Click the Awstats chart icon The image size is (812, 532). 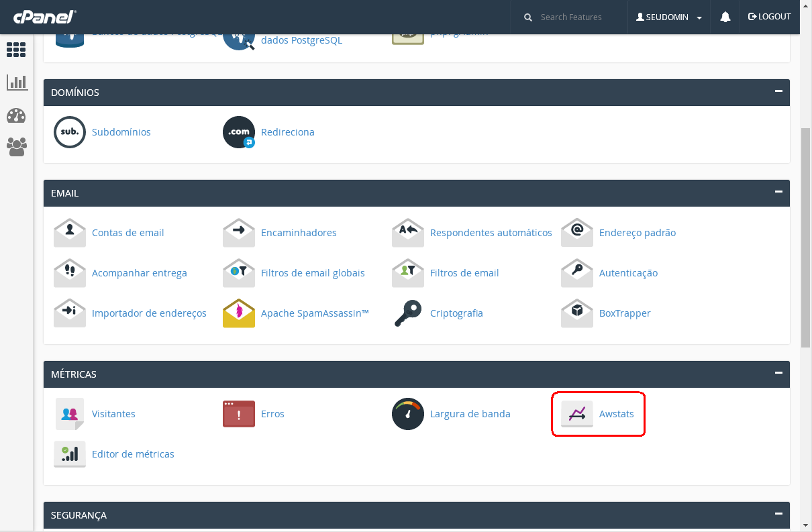coord(577,414)
